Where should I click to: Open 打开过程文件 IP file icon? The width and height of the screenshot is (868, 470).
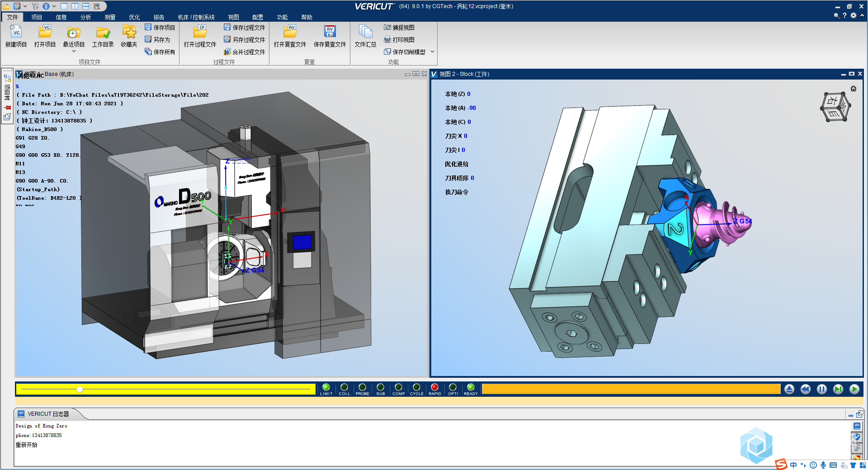200,32
